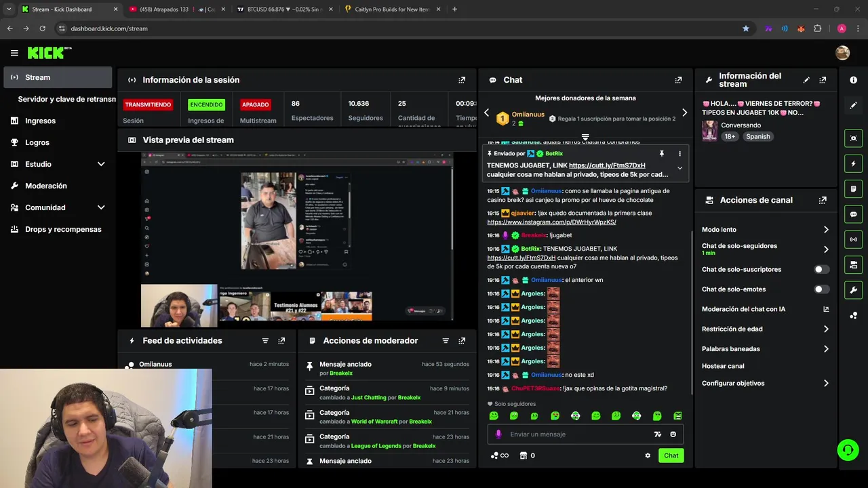Screen dimensions: 868x488
Task: Pop out the Acciones de canal panel
Action: 823,201
